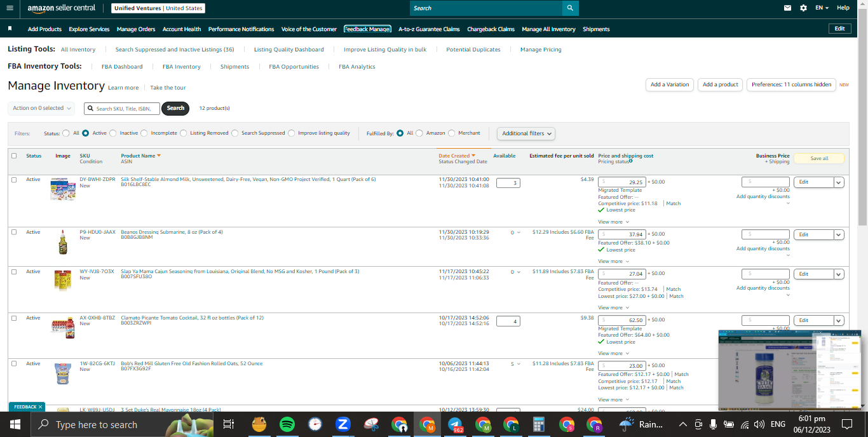Click the search magnifier button in header
The image size is (868, 437).
pos(570,8)
